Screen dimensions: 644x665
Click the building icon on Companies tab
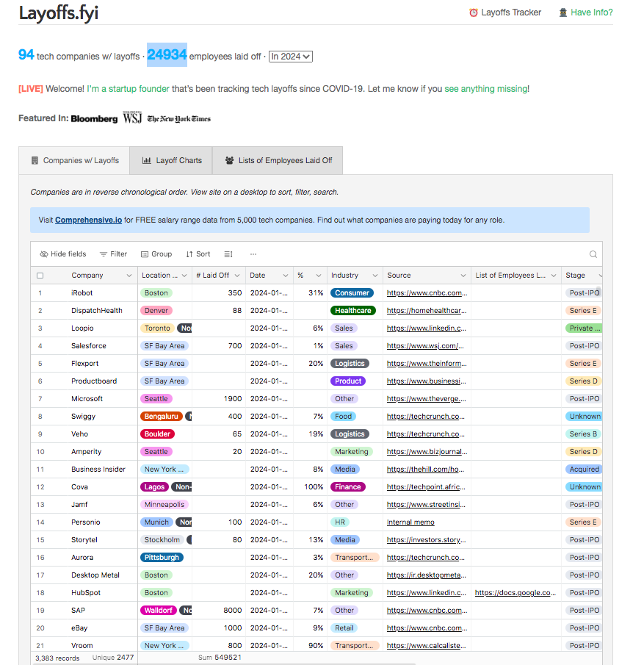click(x=35, y=160)
